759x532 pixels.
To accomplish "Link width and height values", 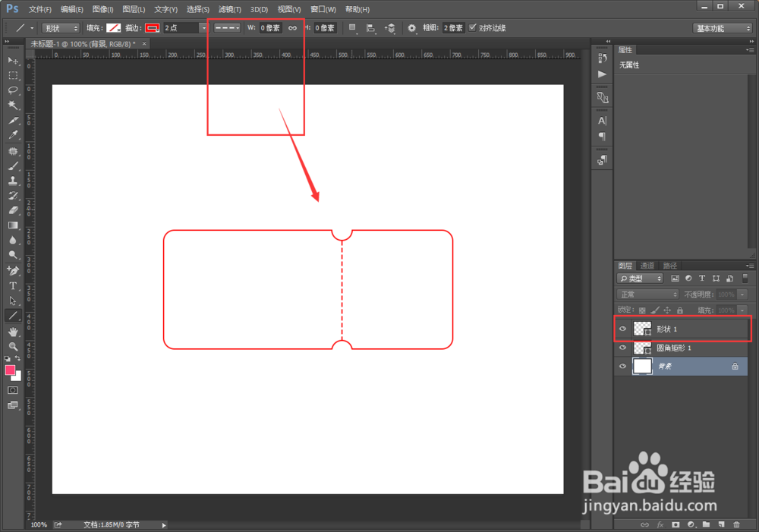I will (292, 28).
